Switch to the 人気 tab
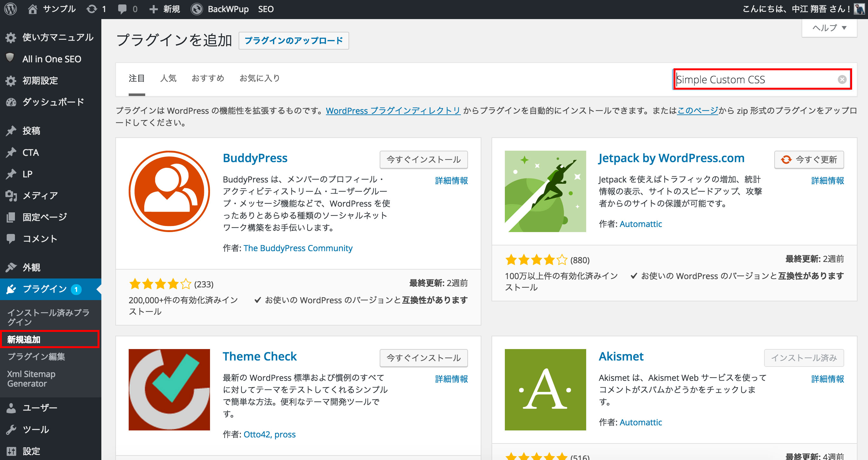 click(x=168, y=78)
